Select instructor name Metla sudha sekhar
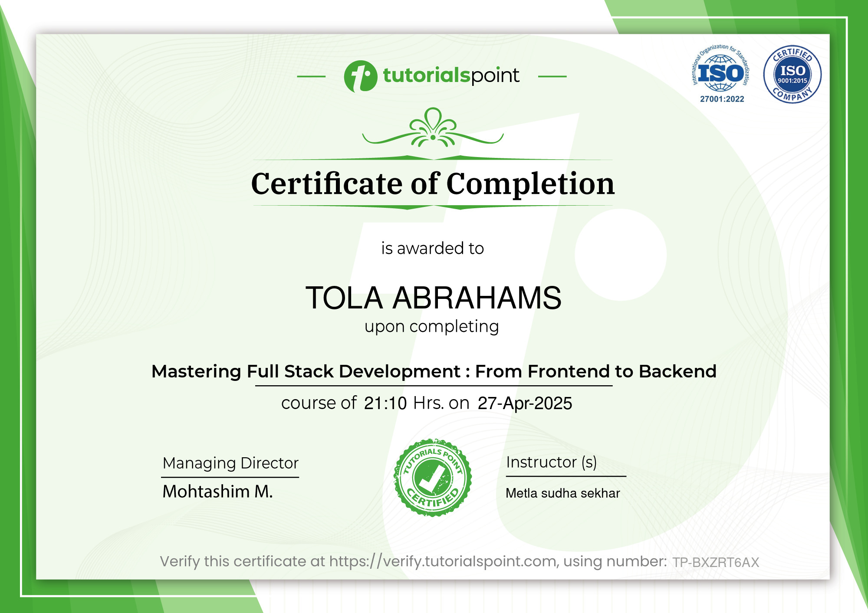 click(563, 493)
